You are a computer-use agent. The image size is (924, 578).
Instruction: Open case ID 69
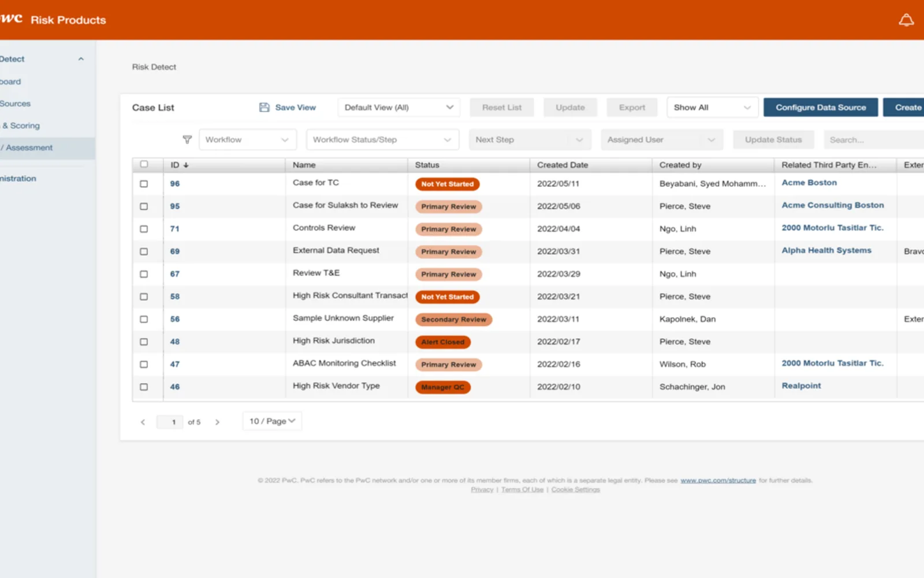coord(175,251)
